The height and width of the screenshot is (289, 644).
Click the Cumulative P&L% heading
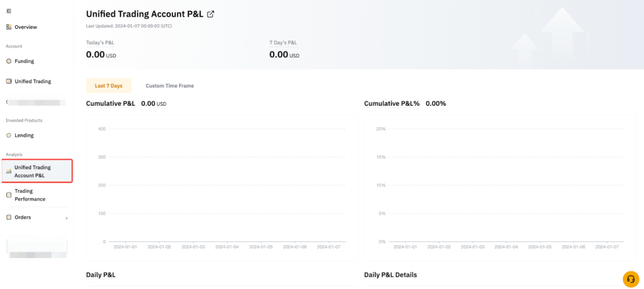coord(392,104)
